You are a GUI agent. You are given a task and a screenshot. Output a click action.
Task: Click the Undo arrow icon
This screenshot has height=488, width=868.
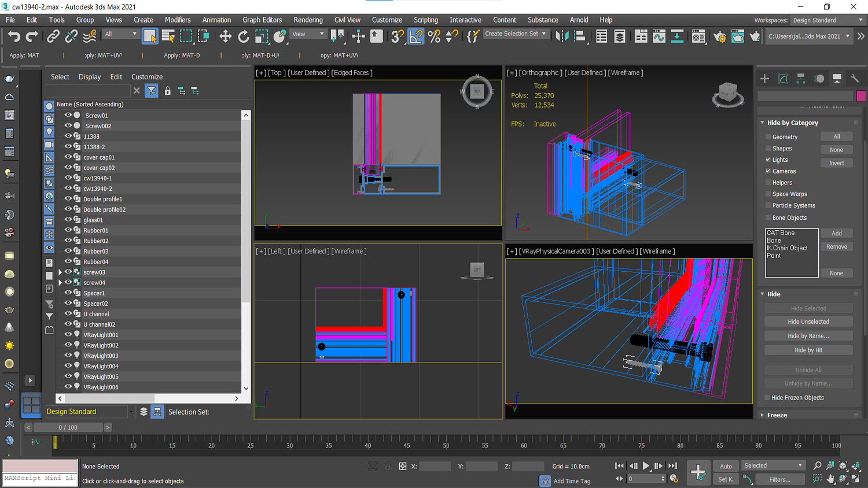14,36
